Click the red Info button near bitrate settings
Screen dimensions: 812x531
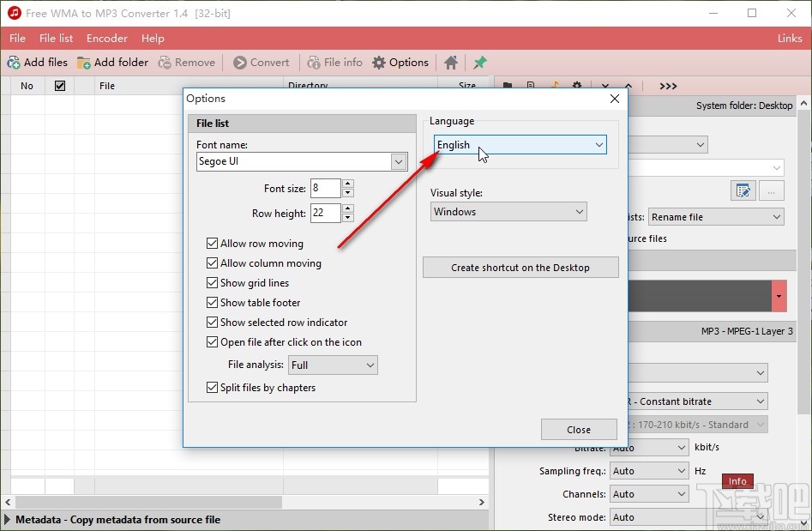(737, 481)
